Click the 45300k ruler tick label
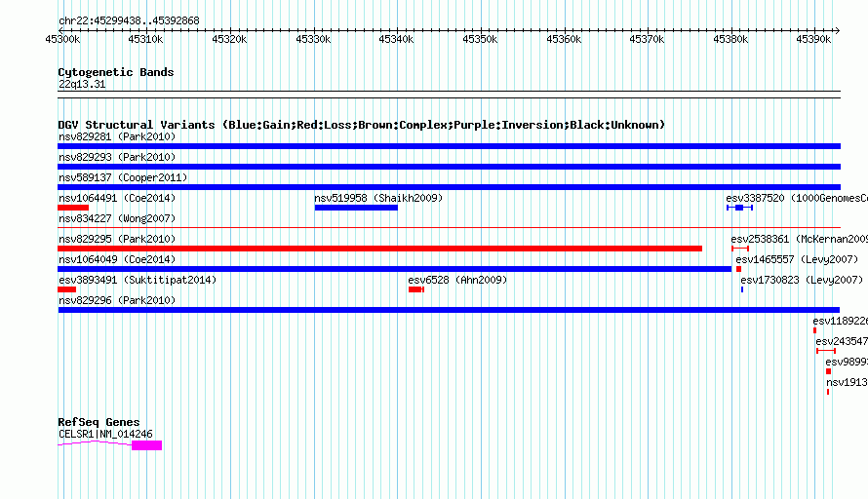 click(x=62, y=39)
